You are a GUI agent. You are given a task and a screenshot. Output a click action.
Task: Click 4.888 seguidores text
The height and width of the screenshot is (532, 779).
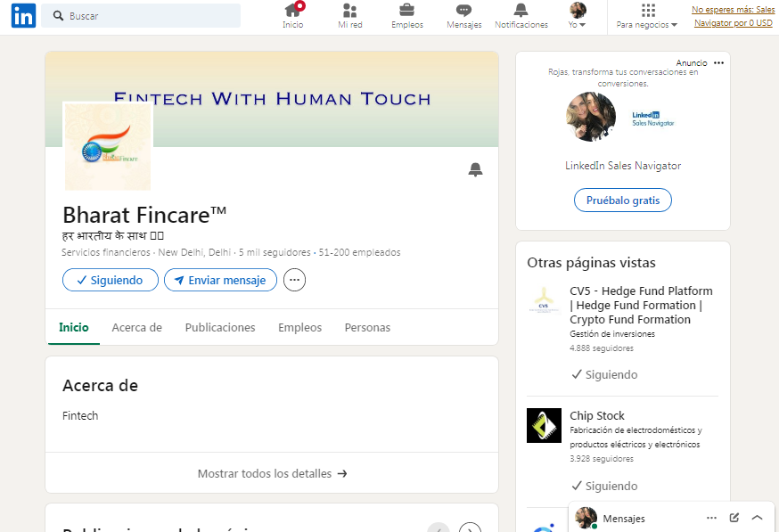tap(602, 348)
